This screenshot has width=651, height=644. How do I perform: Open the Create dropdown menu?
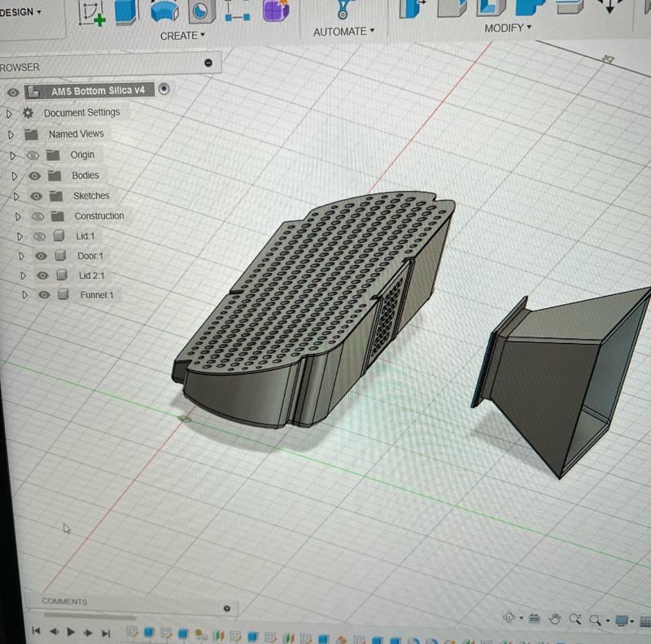(x=181, y=35)
